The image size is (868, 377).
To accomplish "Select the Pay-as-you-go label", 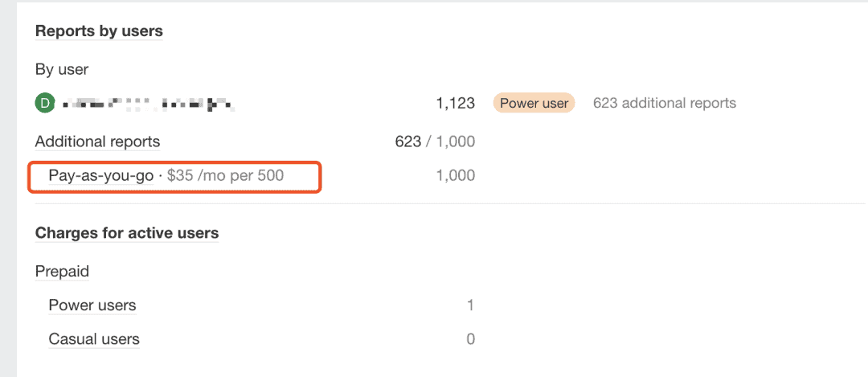I will coord(100,175).
